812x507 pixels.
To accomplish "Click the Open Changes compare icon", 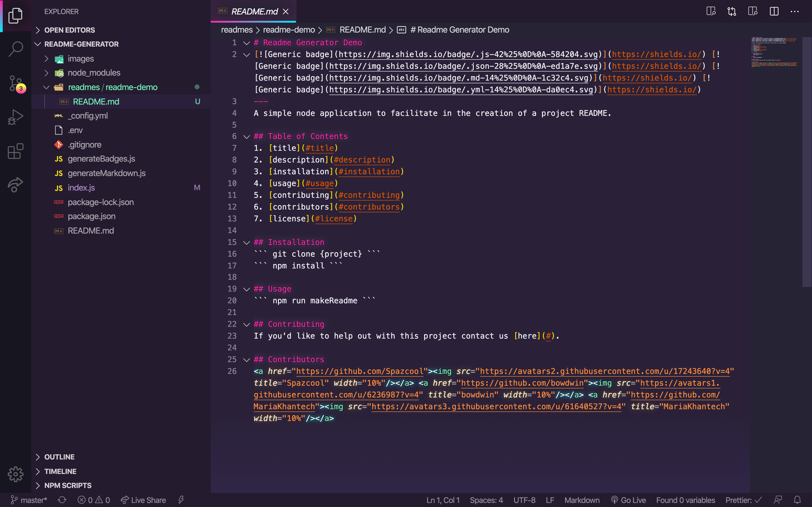I will pos(732,11).
